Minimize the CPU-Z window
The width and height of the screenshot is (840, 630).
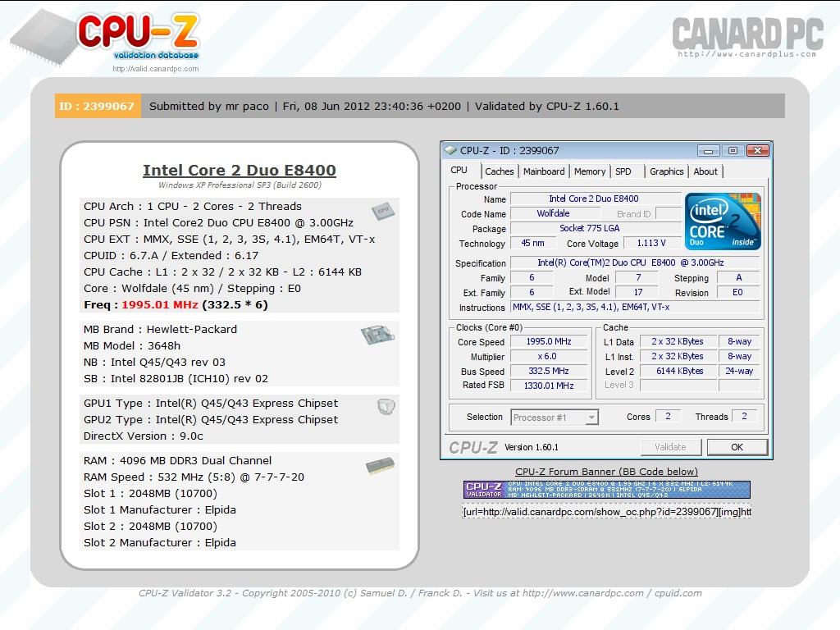(x=708, y=151)
